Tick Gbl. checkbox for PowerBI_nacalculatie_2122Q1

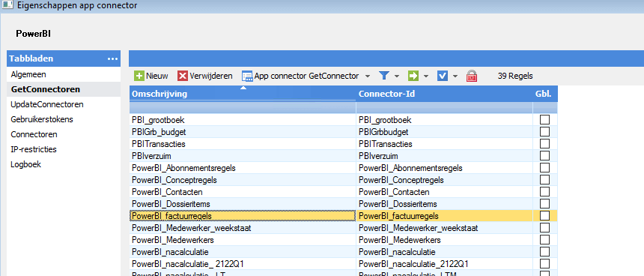click(544, 263)
